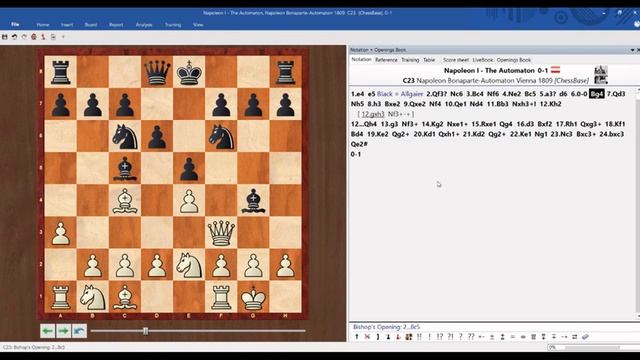Click the undo arrow in quick access toolbar

click(14, 37)
